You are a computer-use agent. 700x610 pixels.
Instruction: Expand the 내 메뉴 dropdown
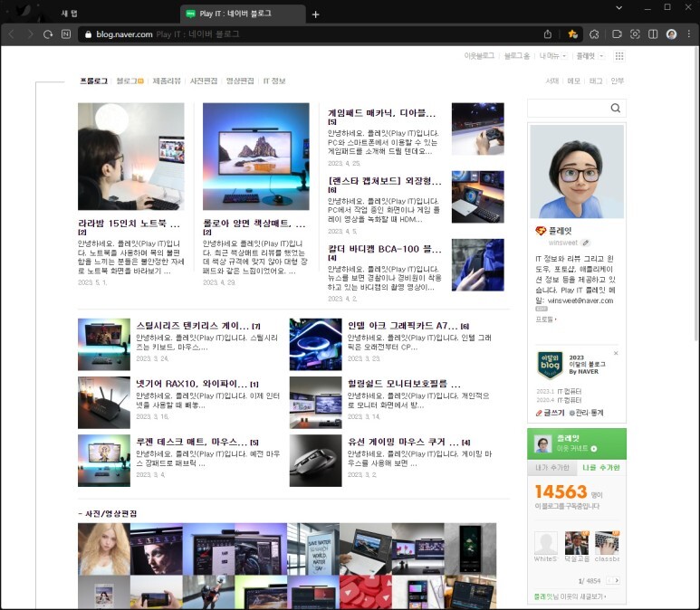tap(564, 56)
